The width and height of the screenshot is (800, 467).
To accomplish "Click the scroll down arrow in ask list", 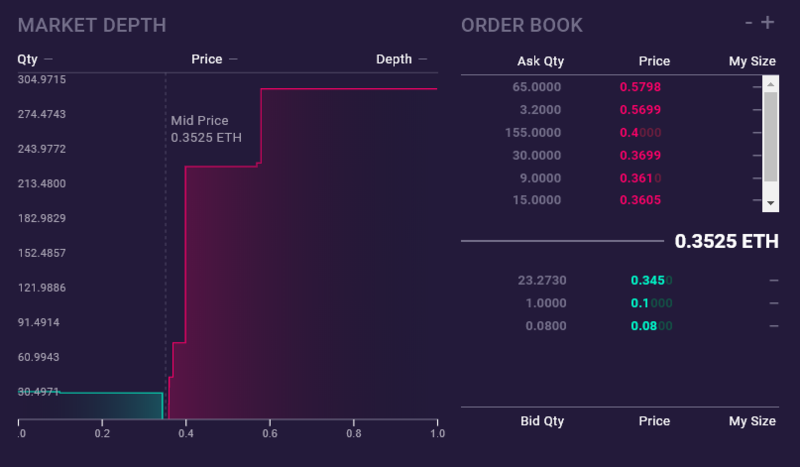I will pos(769,202).
